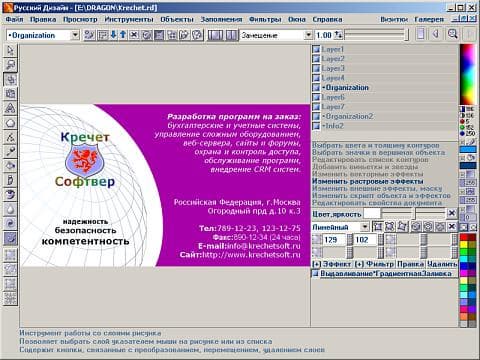This screenshot has height=360, width=480.
Task: Choose the first circular gradient icon
Action: 416,227
